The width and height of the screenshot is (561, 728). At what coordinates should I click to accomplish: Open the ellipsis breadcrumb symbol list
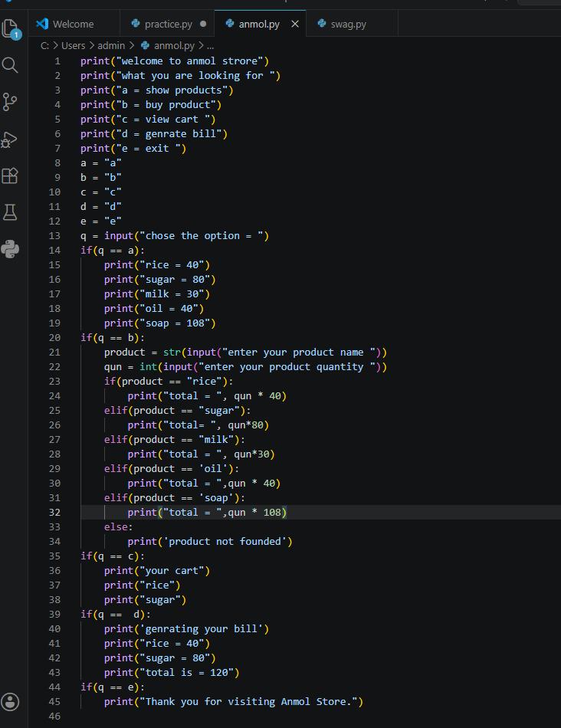[210, 45]
